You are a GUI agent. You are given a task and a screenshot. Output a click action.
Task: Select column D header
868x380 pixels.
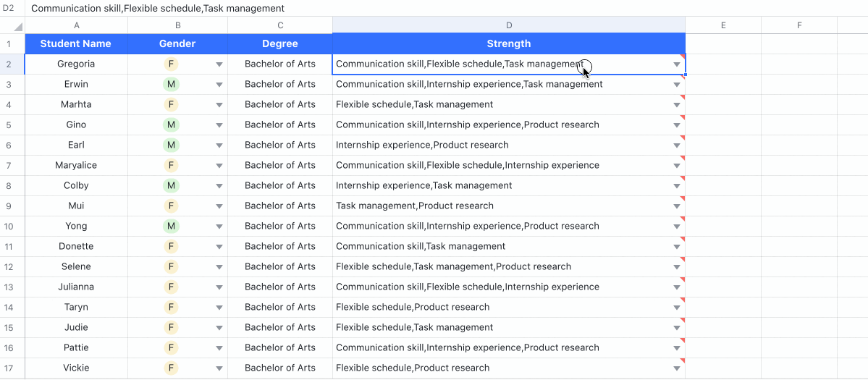click(508, 25)
